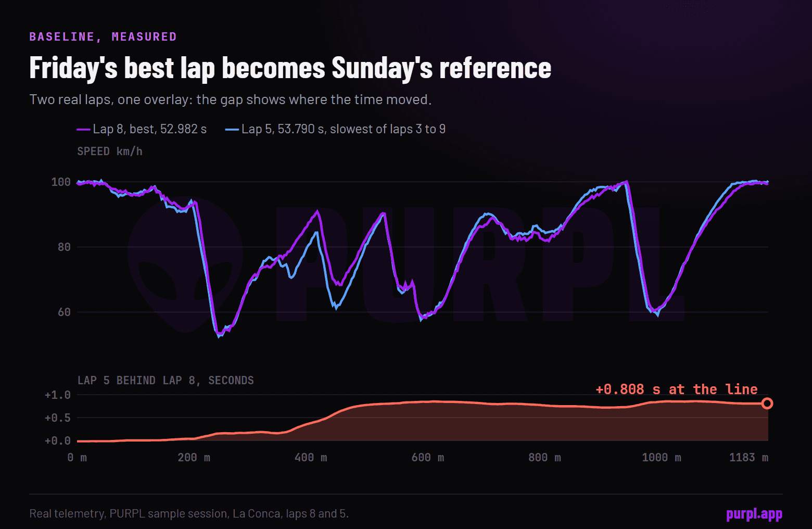The height and width of the screenshot is (529, 812).
Task: Open the purpl.app link in the footer
Action: pos(754,514)
